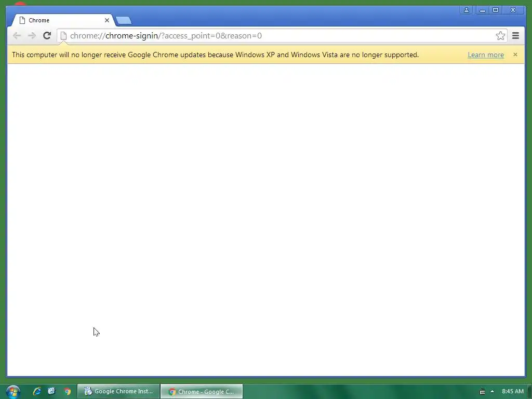Image resolution: width=532 pixels, height=399 pixels.
Task: Minimize the Chrome window
Action: (483, 10)
